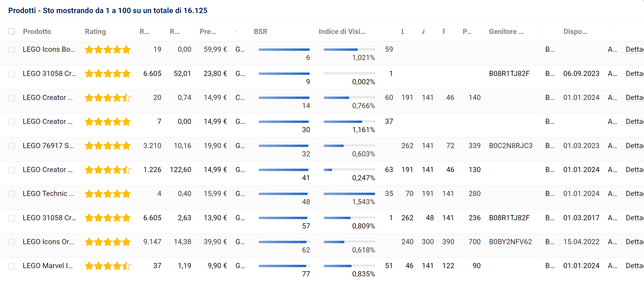The height and width of the screenshot is (281, 644).
Task: Click parent ASIN B0BY2NFV62
Action: coord(510,242)
